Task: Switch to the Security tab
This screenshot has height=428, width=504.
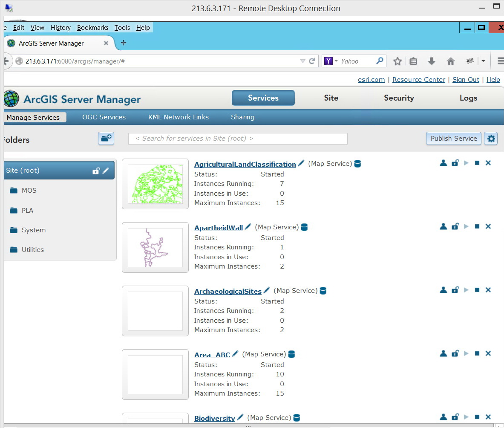Action: [x=399, y=98]
